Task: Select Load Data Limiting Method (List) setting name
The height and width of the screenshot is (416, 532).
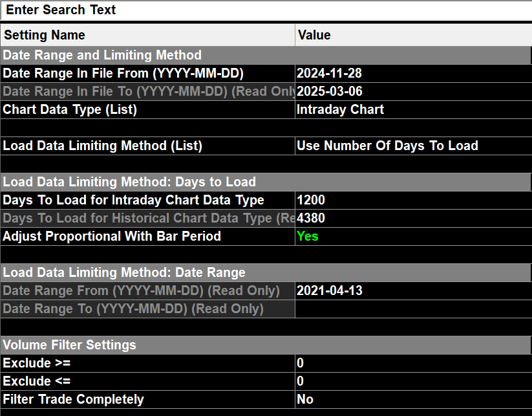Action: pyautogui.click(x=147, y=146)
